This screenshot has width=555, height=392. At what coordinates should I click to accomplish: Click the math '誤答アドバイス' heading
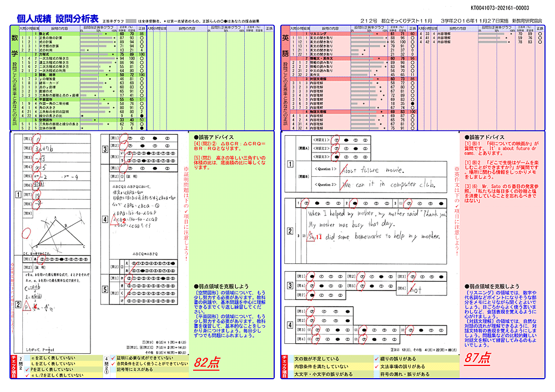point(214,137)
